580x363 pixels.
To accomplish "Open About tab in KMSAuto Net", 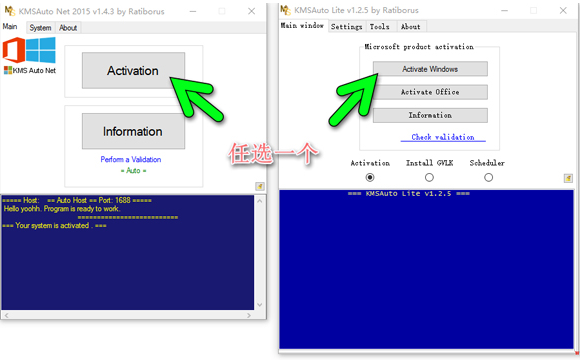I will [x=68, y=28].
